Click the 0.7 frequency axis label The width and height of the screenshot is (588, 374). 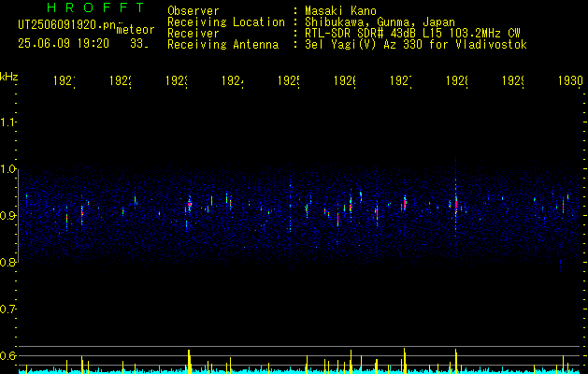(7, 309)
